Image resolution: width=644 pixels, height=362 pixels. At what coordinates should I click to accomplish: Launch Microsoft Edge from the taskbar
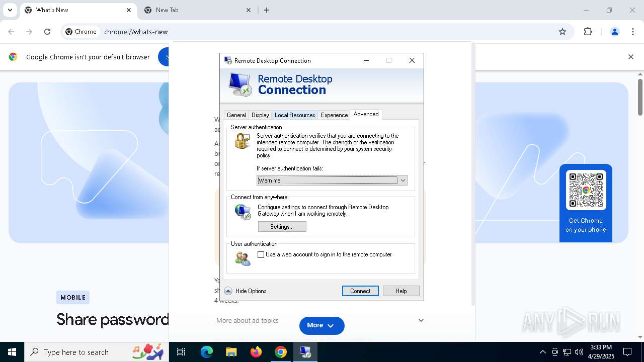pos(207,352)
